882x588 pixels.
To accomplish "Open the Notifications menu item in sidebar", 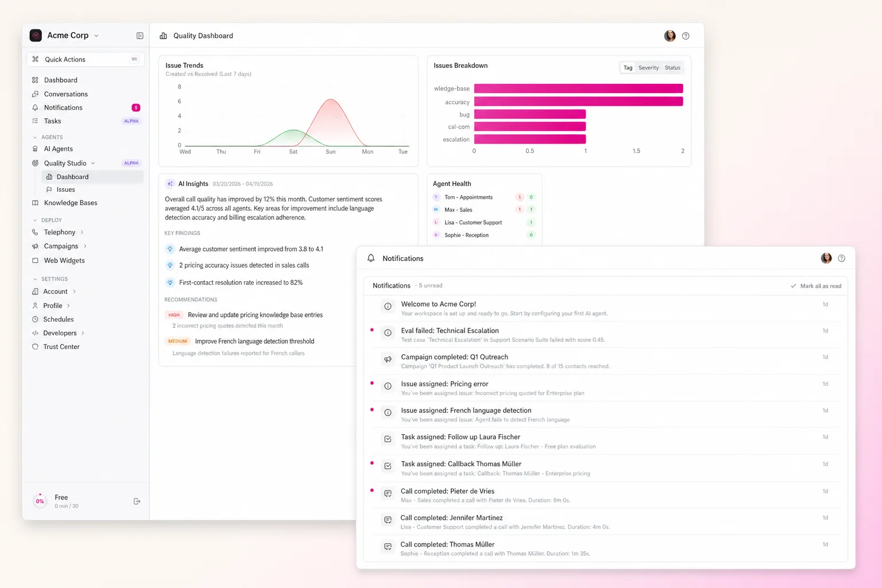I will tap(85, 107).
